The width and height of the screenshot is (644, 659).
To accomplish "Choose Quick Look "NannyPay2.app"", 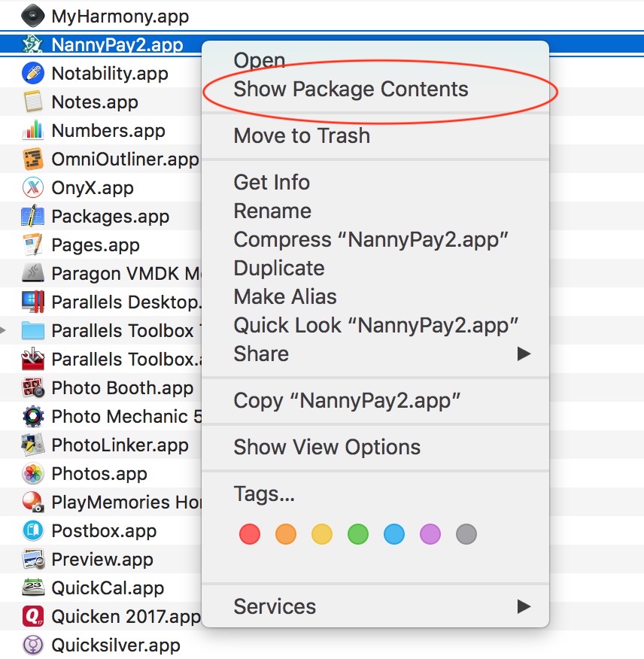I will 376,326.
